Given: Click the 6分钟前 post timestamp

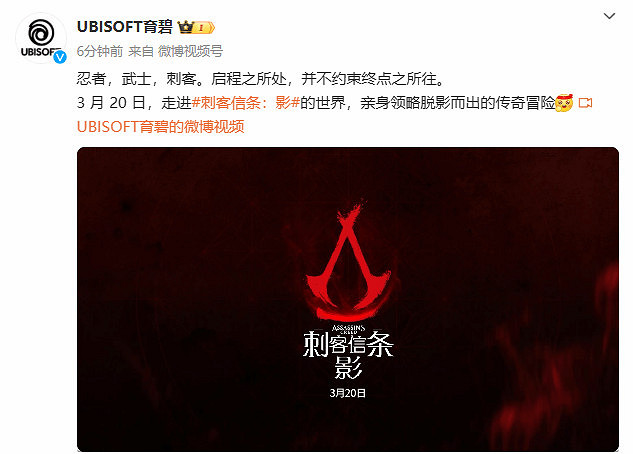Looking at the screenshot, I should point(100,51).
